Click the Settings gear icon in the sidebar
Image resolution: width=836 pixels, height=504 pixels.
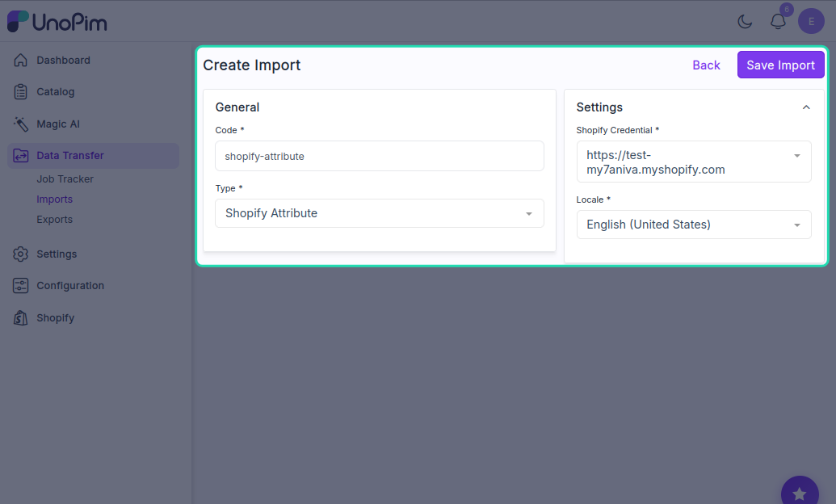[20, 254]
